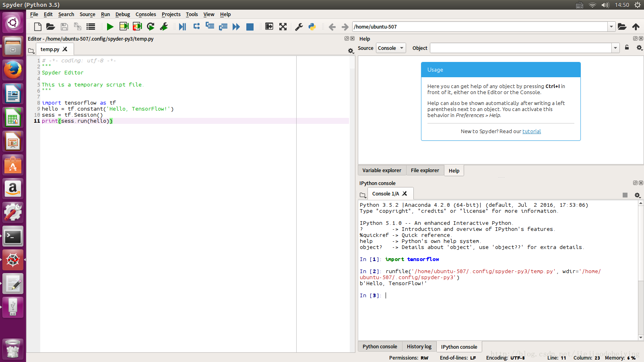The width and height of the screenshot is (644, 362).
Task: Open Terminal from Ubuntu dock
Action: tap(13, 237)
